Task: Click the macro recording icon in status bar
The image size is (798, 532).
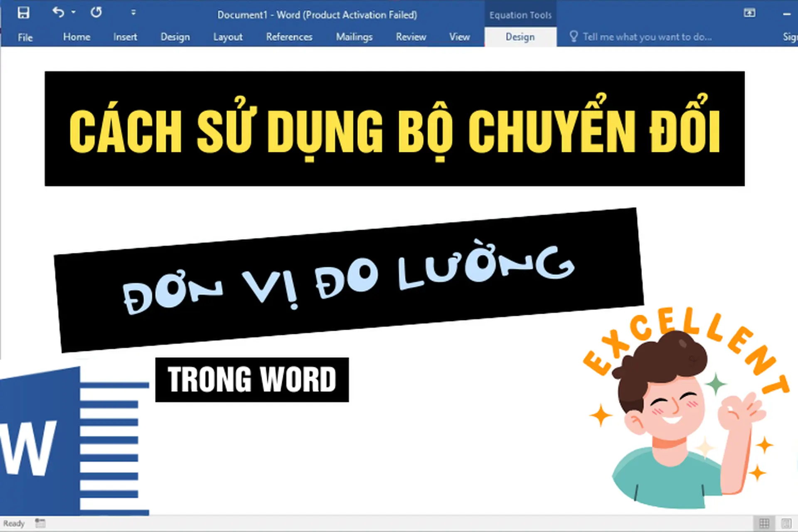Action: 39,522
